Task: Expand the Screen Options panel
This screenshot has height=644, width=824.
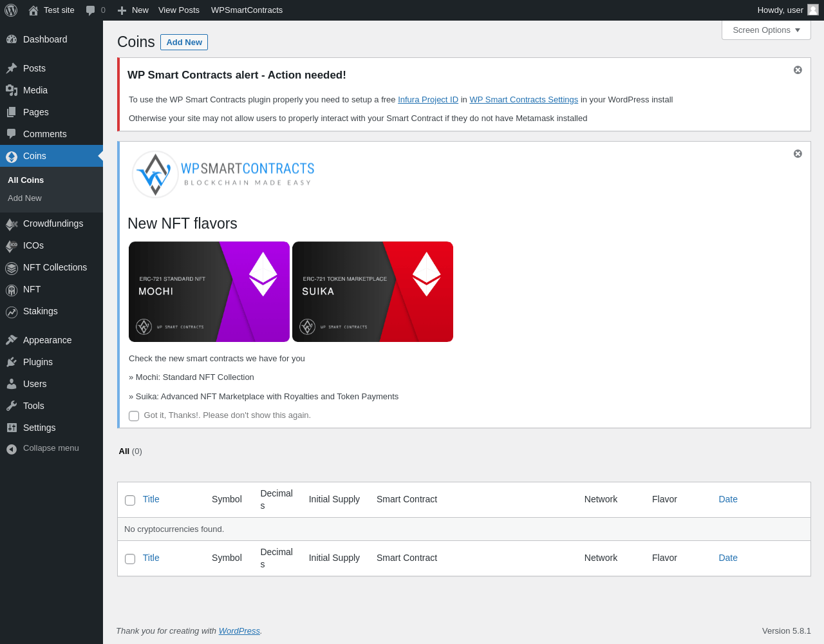Action: tap(766, 30)
